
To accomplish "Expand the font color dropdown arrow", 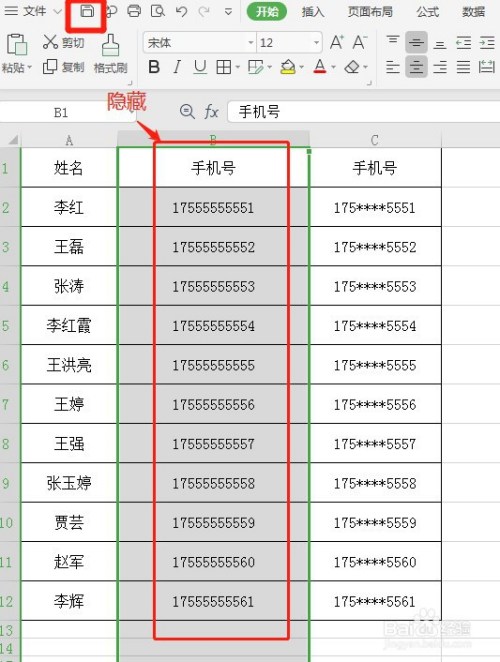I will 334,67.
